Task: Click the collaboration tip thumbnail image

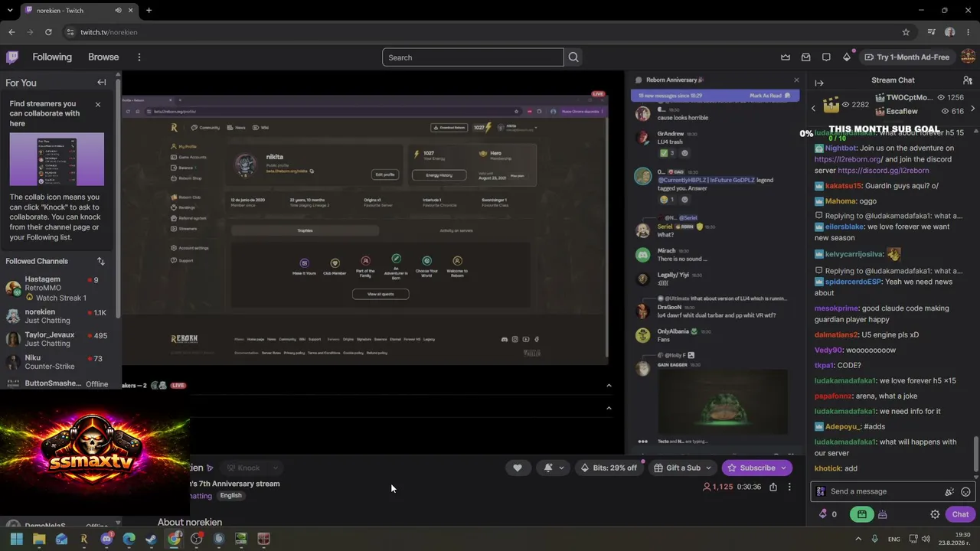Action: (57, 159)
